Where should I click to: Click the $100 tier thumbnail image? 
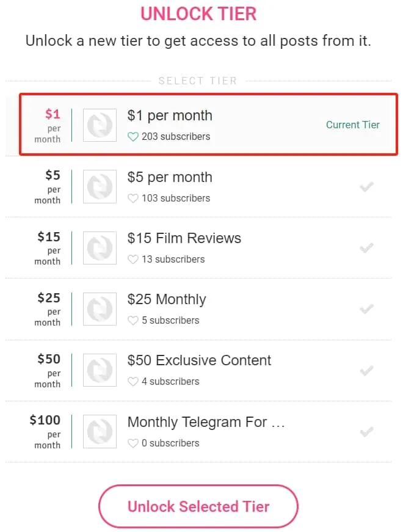click(x=100, y=432)
